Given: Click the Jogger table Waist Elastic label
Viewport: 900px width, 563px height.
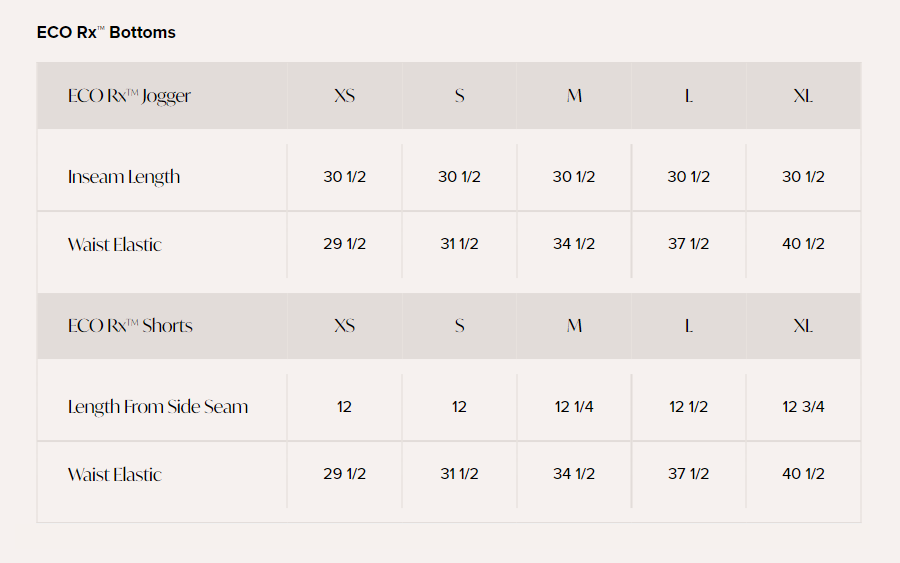Looking at the screenshot, I should coord(115,244).
